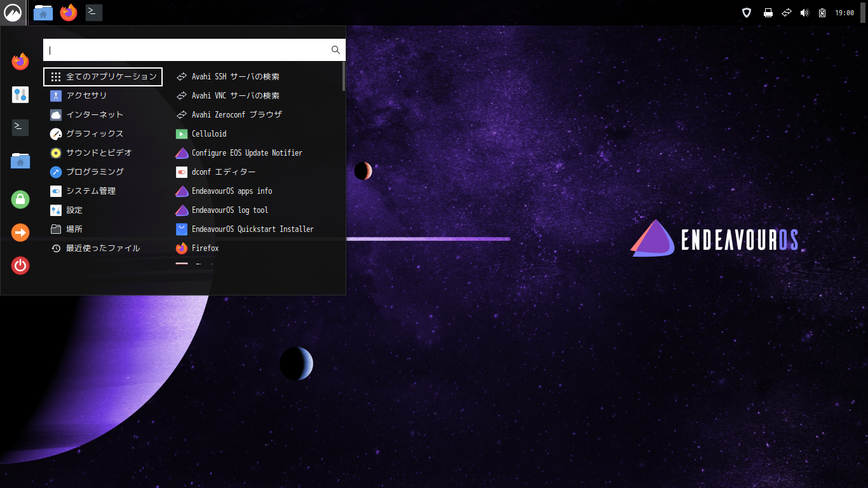Select the サウンドとビデオ category
This screenshot has height=488, width=868.
click(x=103, y=153)
